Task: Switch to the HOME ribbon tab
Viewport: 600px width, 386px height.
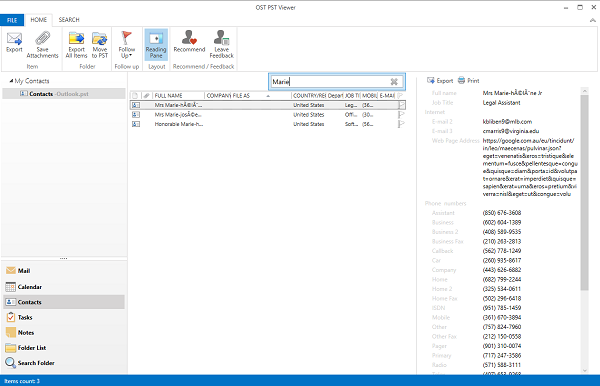Action: coord(39,20)
